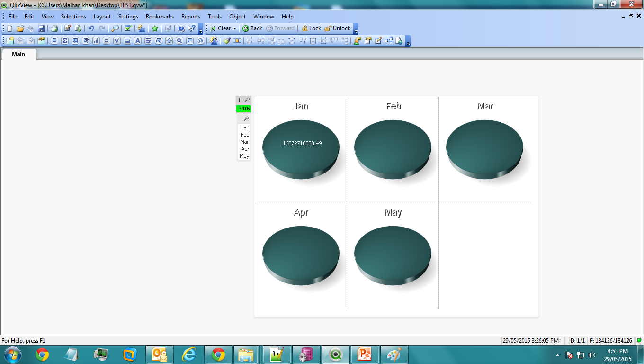Image resolution: width=644 pixels, height=364 pixels.
Task: Create a new text object
Action: 138,41
